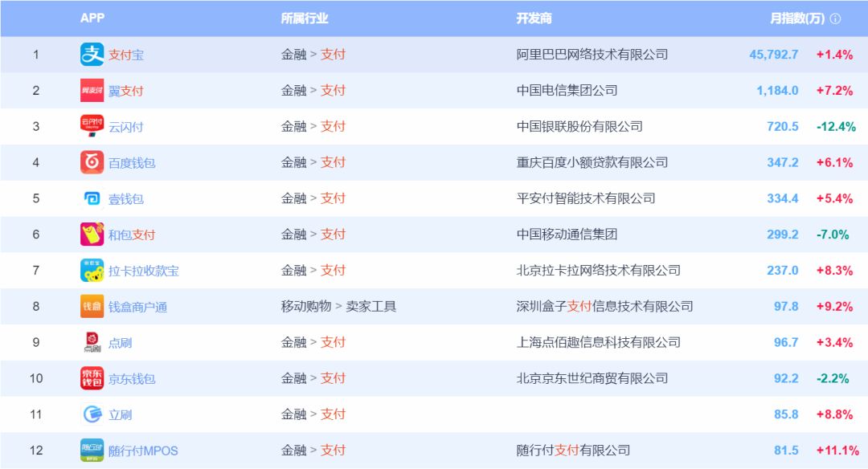Open the 立刷 app icon

coord(92,414)
